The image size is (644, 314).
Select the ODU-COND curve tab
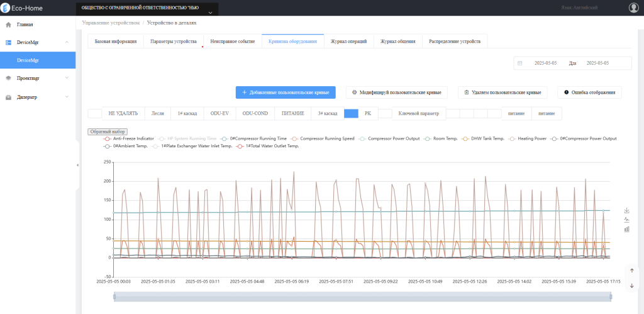[x=255, y=113]
